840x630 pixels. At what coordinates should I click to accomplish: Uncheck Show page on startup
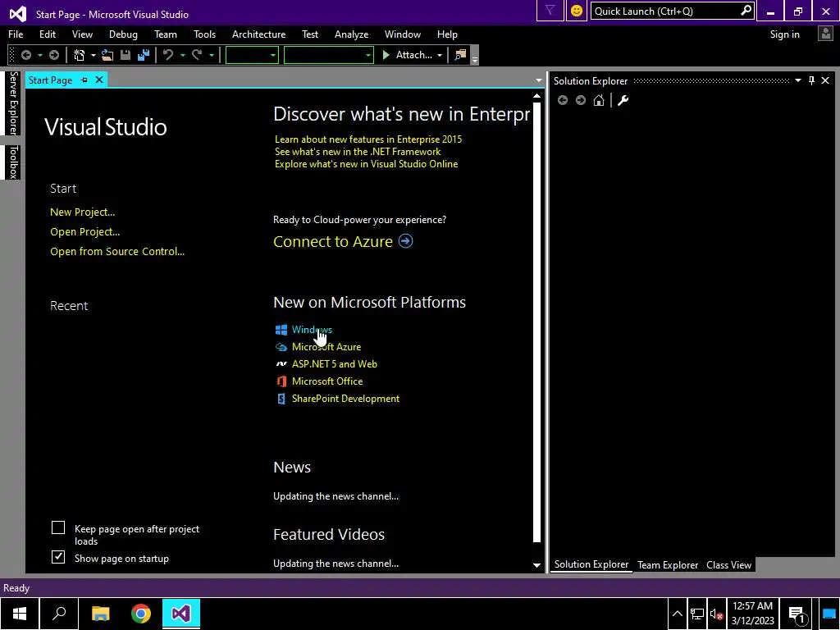58,557
